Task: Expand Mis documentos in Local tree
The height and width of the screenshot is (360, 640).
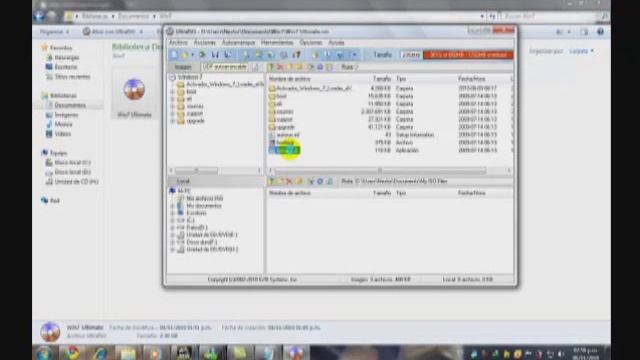Action: tap(173, 206)
